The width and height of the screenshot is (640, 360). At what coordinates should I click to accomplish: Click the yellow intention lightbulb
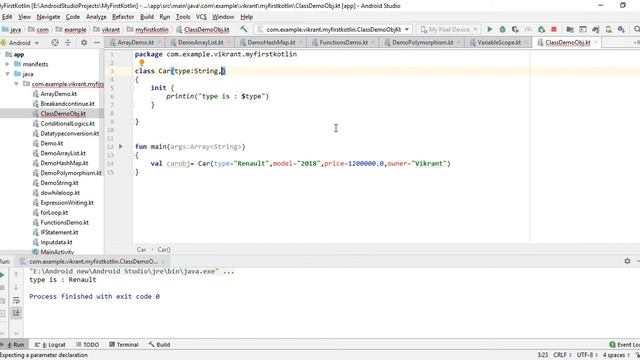(x=142, y=62)
